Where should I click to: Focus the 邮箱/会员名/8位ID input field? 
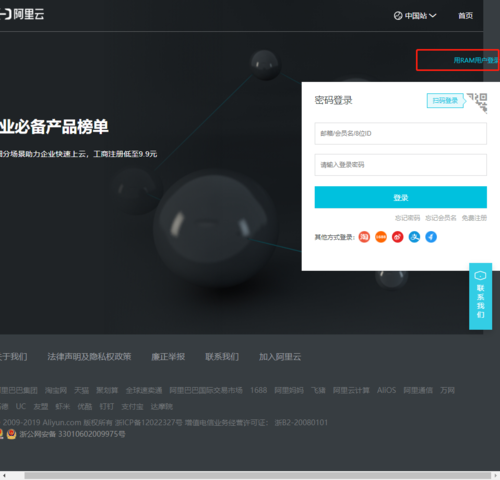(x=400, y=133)
